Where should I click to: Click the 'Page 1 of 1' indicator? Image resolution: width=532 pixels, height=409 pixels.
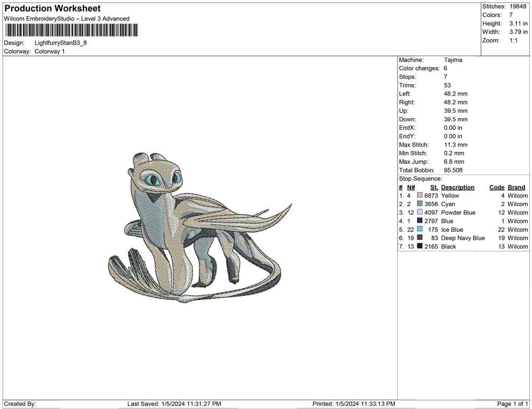tap(513, 404)
